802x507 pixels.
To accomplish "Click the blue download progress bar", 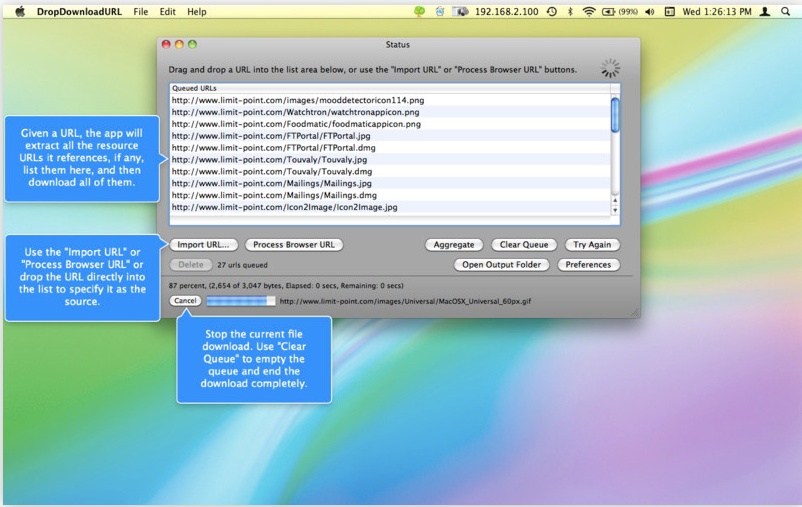I will coord(240,301).
